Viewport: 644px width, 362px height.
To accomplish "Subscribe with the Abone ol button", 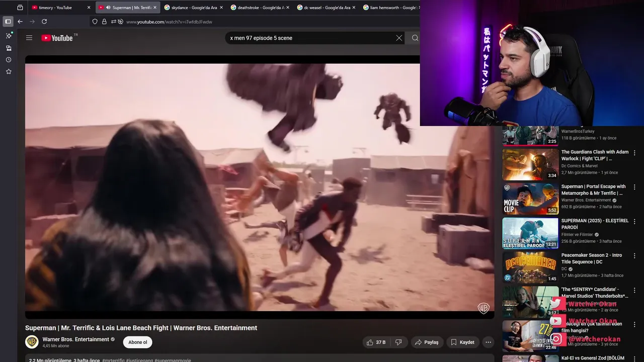I will pos(137,342).
